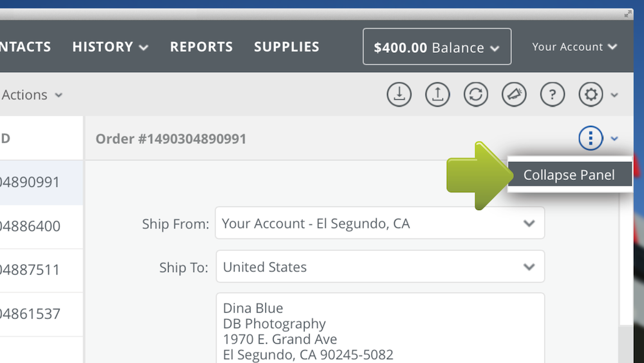Click the import download arrow icon

click(x=399, y=95)
